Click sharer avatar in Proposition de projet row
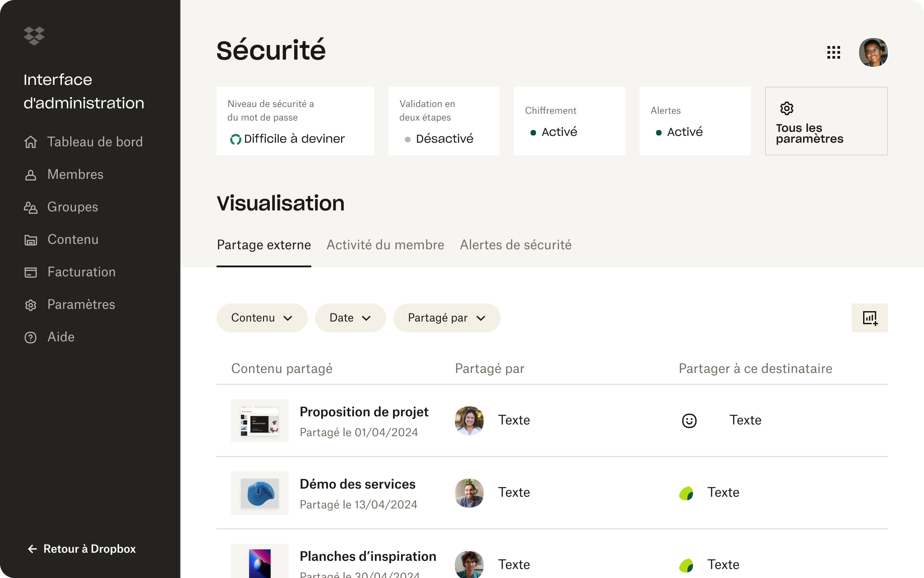Image resolution: width=924 pixels, height=578 pixels. tap(469, 420)
